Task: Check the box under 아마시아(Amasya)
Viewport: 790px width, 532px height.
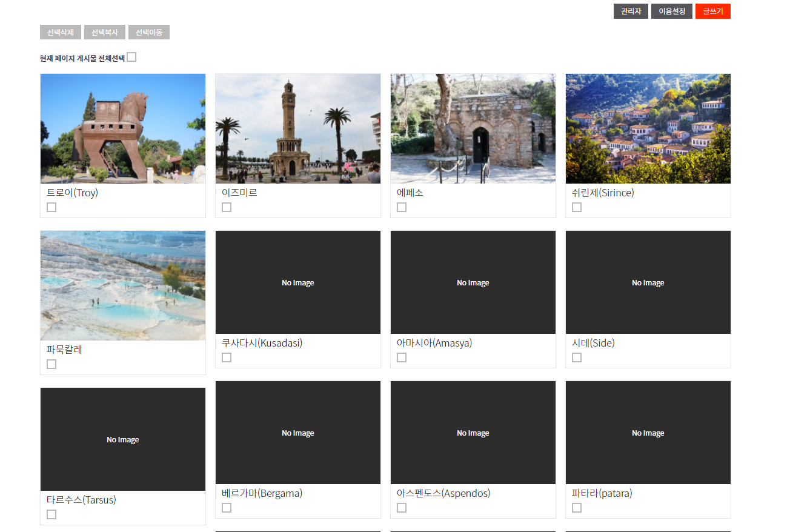Action: 402,357
